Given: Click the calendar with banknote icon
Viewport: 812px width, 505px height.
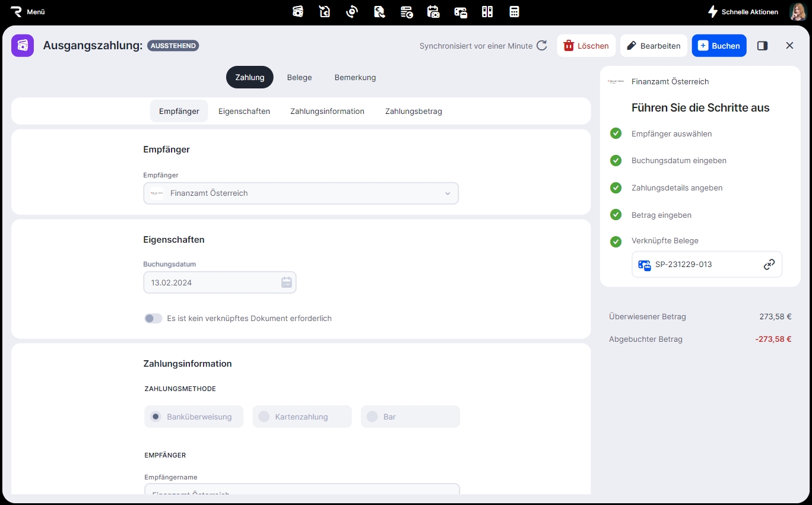Looking at the screenshot, I should pos(433,12).
